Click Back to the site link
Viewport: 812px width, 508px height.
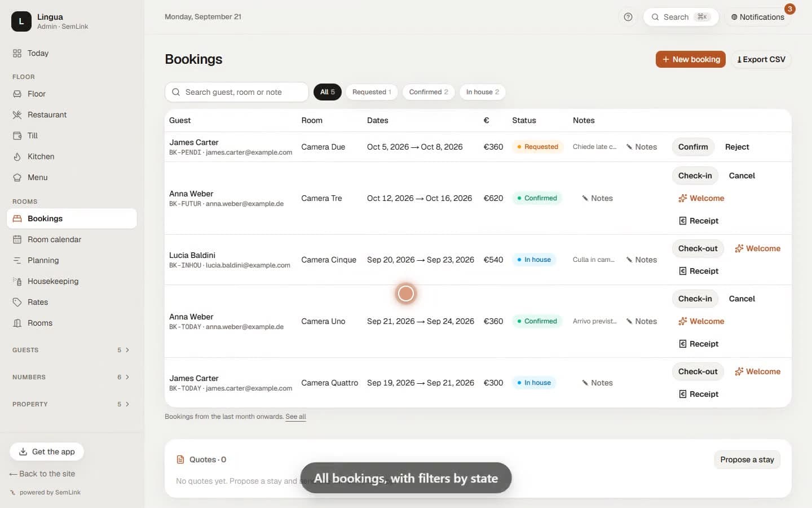[42, 474]
